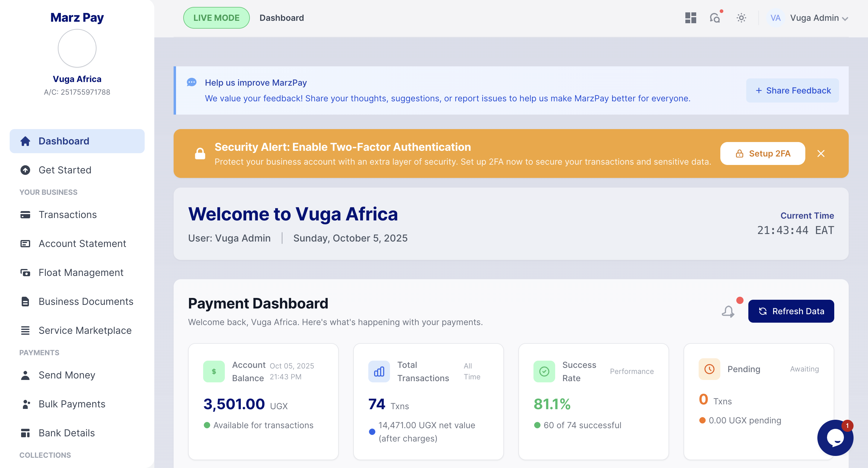Click the feedback chat bubble icon

point(192,82)
